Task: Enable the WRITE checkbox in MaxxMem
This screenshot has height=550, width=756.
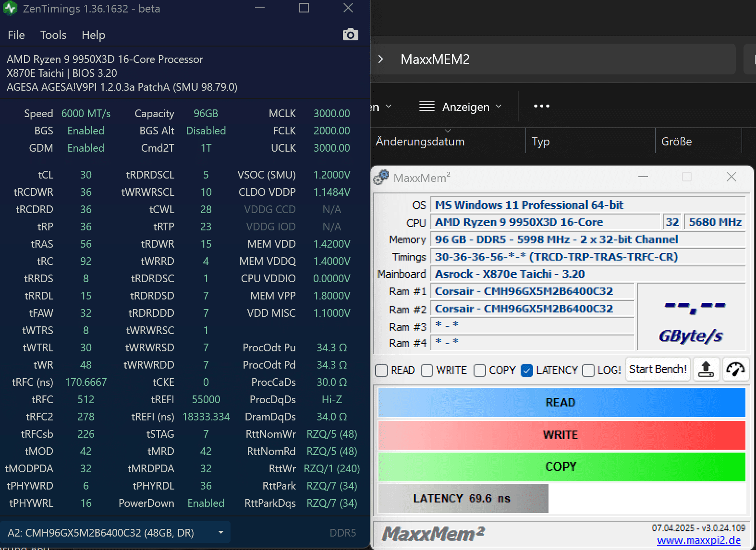Action: [x=427, y=371]
